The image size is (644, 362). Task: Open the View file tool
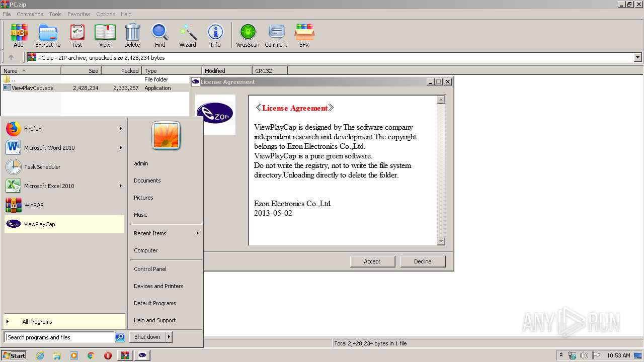[x=105, y=35]
